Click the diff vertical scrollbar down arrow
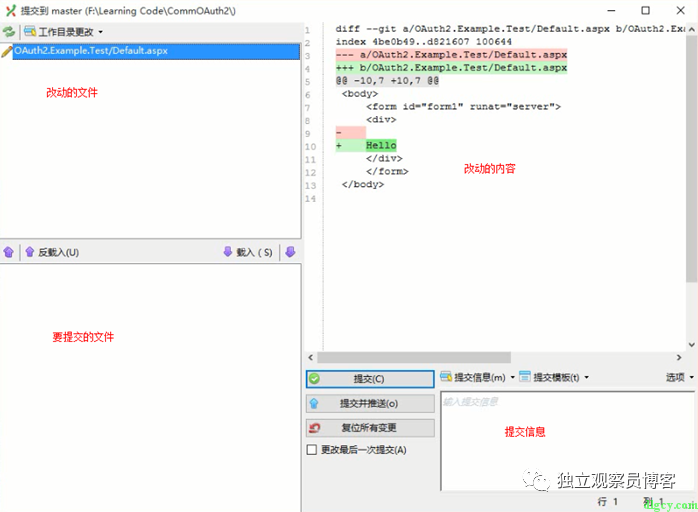This screenshot has width=698, height=512. click(691, 345)
